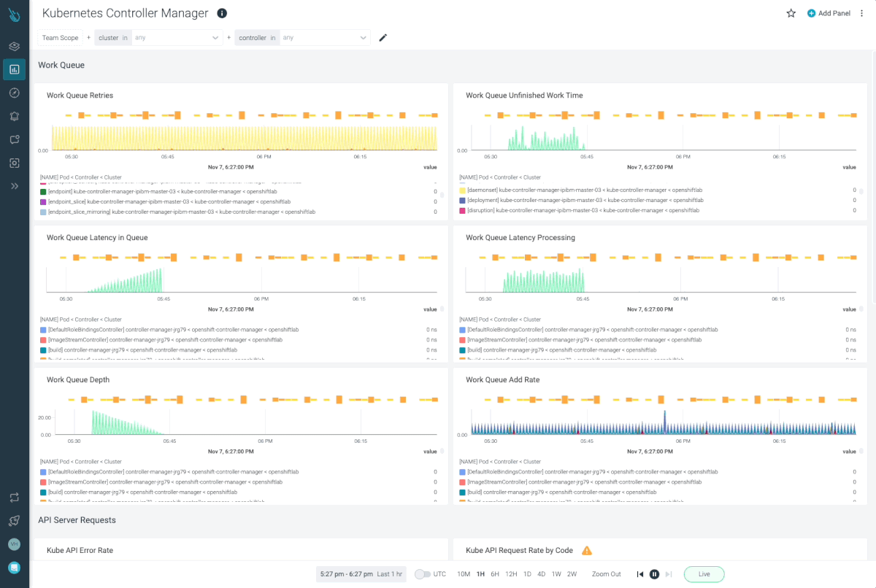Select the 6H time preset
This screenshot has width=876, height=588.
[x=495, y=574]
